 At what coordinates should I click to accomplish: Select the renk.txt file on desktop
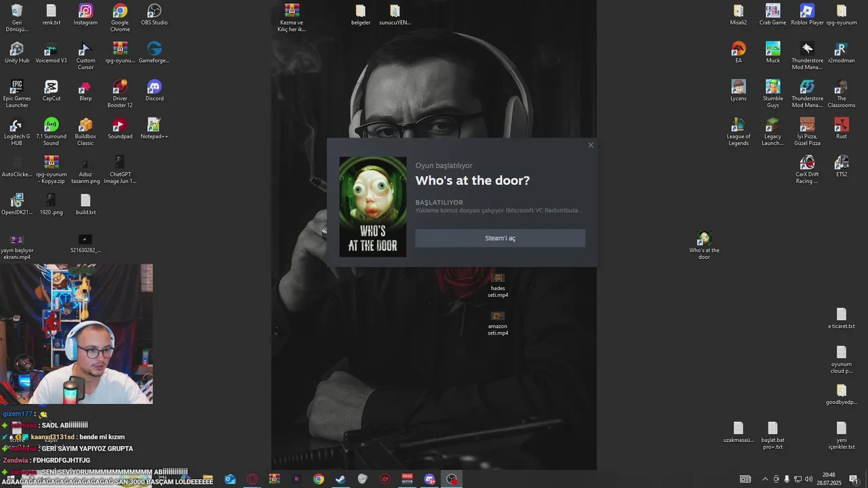pos(52,15)
